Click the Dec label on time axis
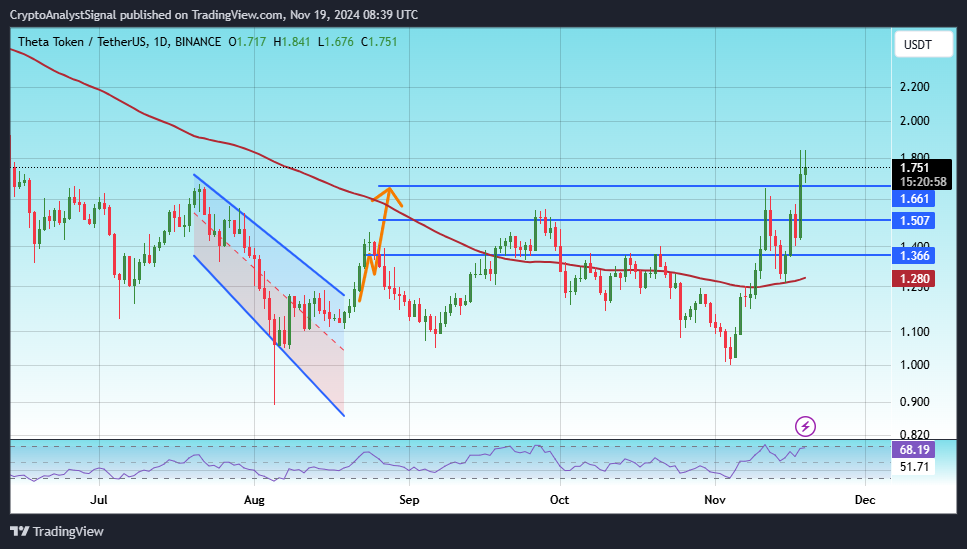The height and width of the screenshot is (549, 967). coord(865,500)
